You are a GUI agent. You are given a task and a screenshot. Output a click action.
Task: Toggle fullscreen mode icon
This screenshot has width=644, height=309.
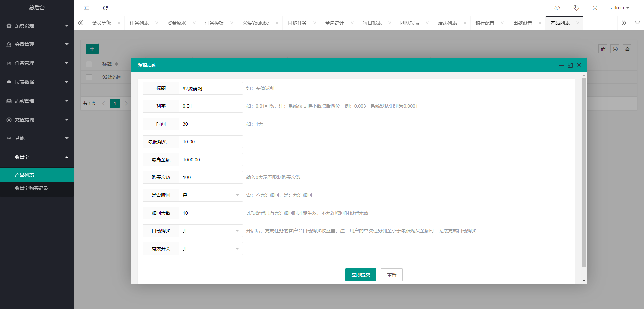(595, 8)
